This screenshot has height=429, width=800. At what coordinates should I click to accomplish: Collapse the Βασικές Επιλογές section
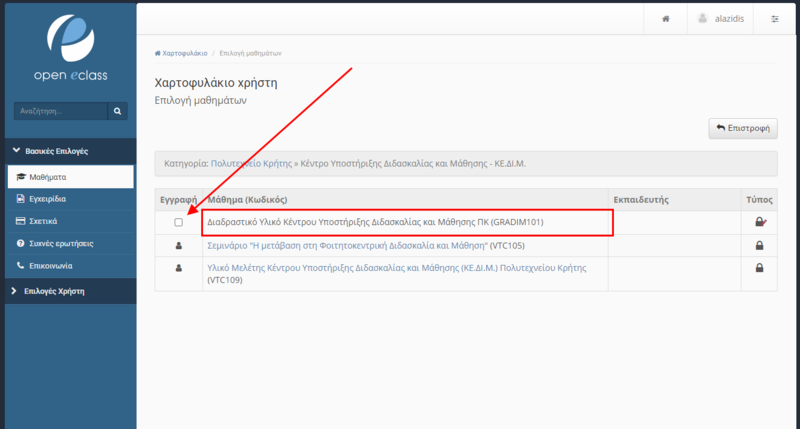point(70,151)
